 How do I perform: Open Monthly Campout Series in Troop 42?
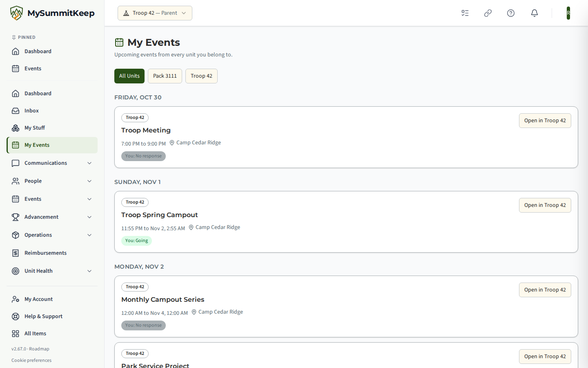point(545,290)
